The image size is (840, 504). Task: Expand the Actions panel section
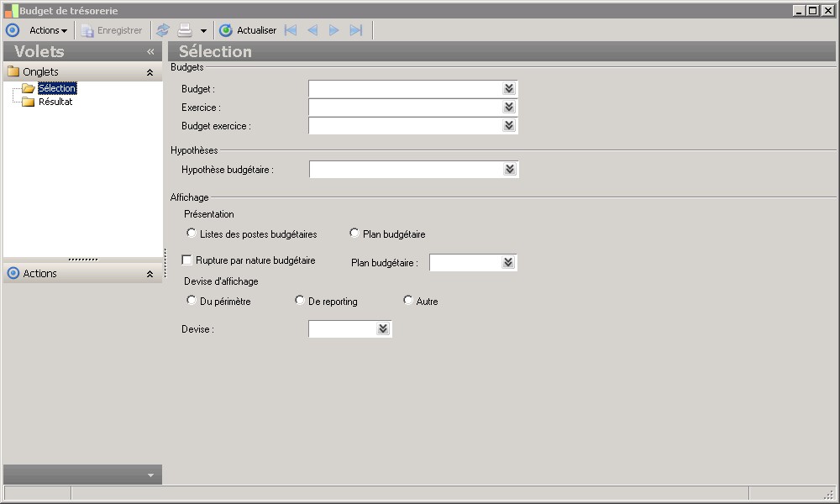click(150, 274)
